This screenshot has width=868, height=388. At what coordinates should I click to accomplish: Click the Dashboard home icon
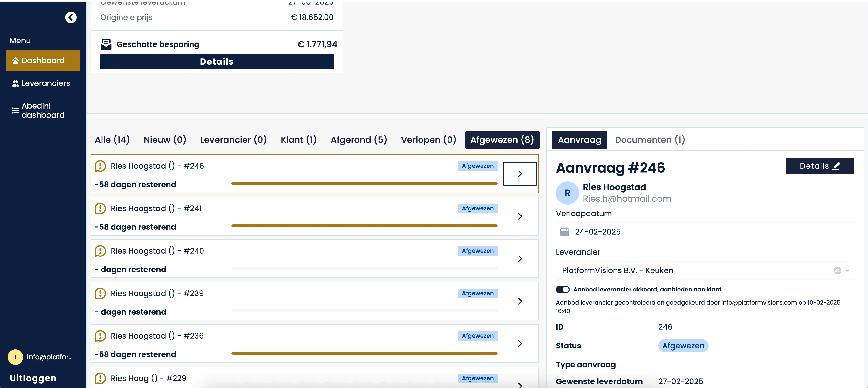click(15, 61)
